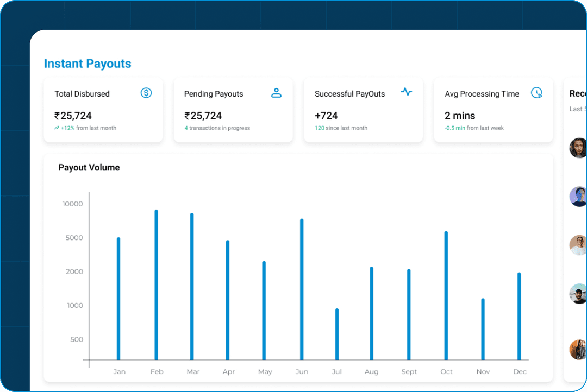Click '120 since last month' text
Viewport: 587px width, 392px height.
(x=341, y=128)
